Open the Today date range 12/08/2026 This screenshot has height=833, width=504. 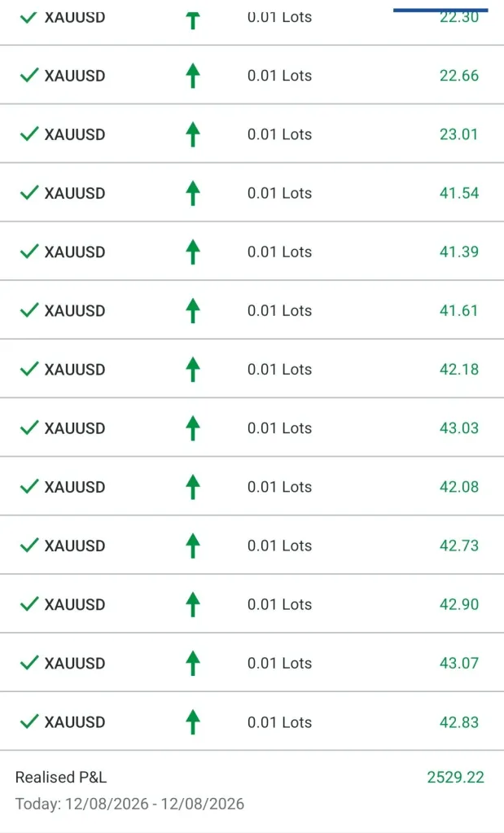pyautogui.click(x=129, y=804)
